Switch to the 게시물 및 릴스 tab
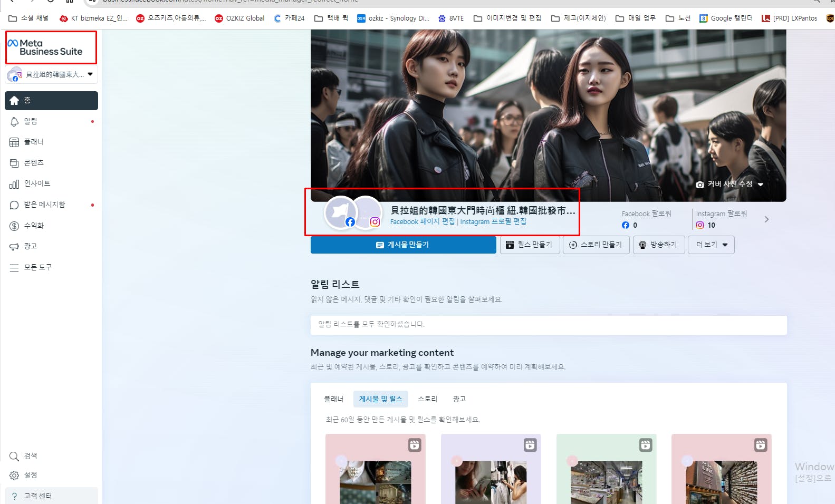This screenshot has width=835, height=504. pyautogui.click(x=380, y=399)
